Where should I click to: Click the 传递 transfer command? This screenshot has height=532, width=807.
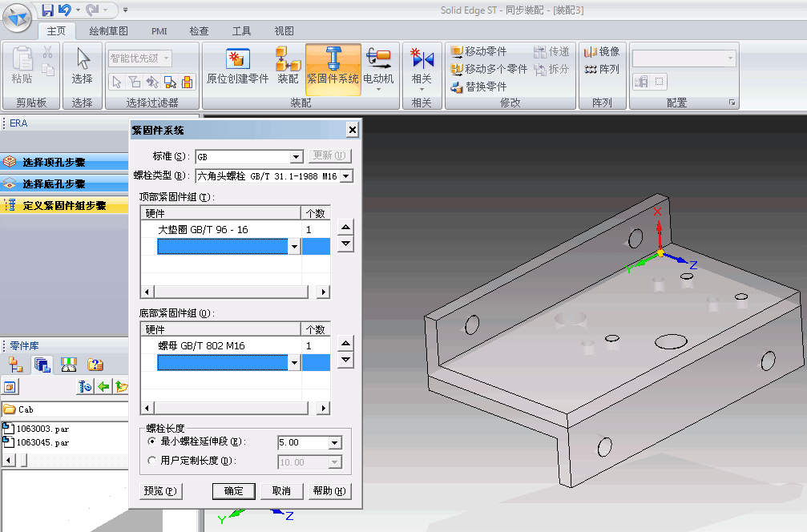click(551, 51)
